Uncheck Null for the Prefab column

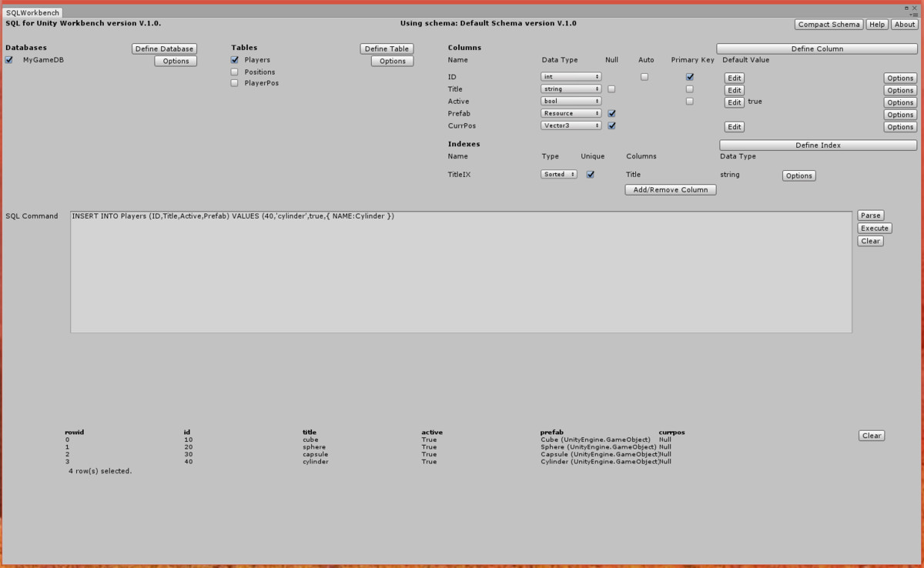tap(611, 113)
